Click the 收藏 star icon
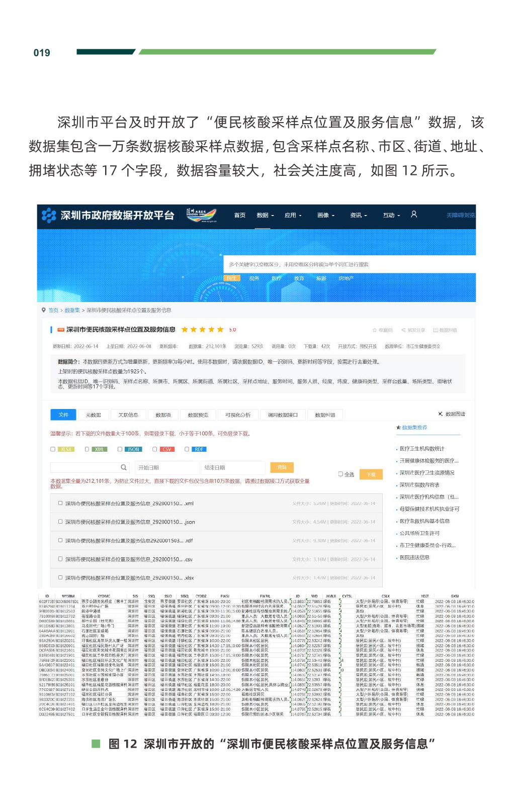 375,331
